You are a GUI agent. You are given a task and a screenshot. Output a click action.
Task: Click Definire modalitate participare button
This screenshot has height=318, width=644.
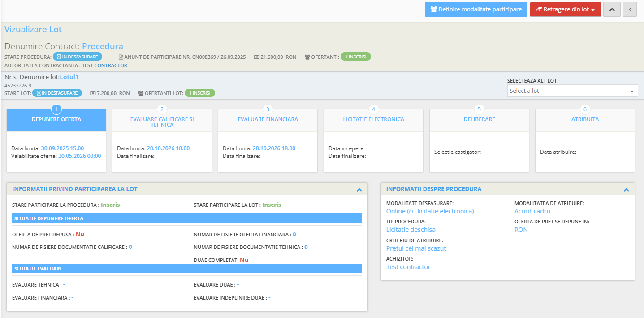tap(475, 9)
